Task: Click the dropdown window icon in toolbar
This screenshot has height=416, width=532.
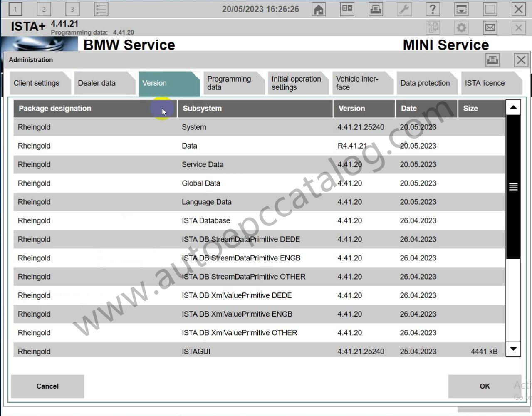Action: [461, 9]
